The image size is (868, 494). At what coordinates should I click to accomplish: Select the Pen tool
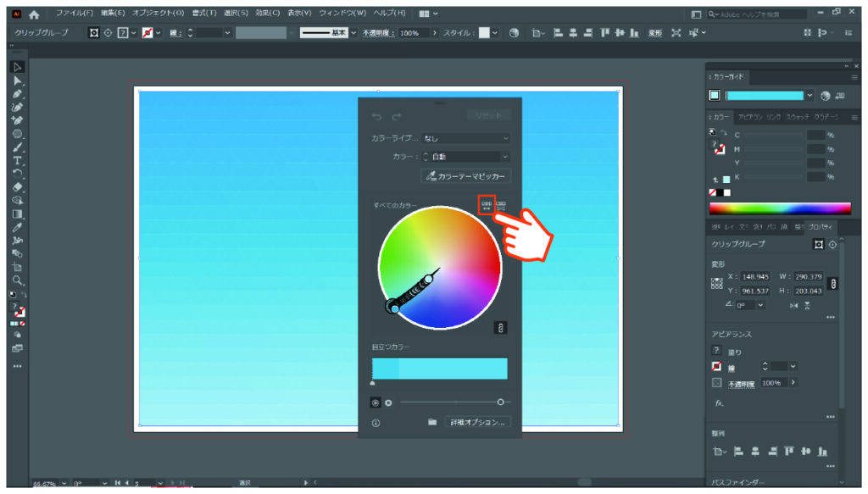(x=17, y=94)
